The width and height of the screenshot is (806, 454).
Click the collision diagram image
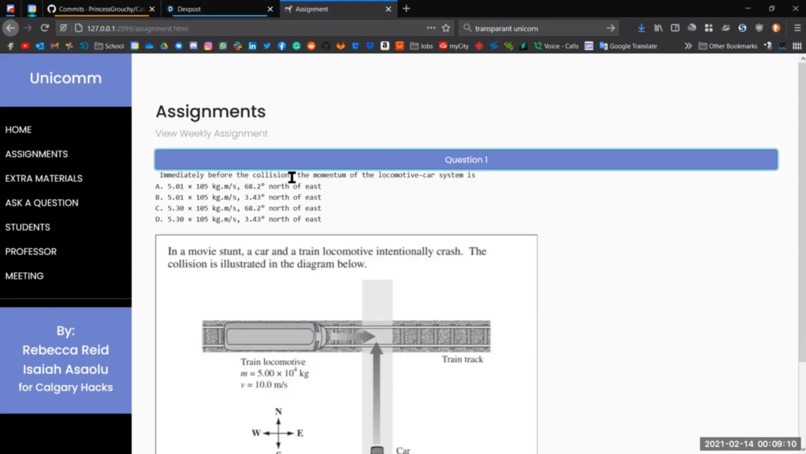346,344
